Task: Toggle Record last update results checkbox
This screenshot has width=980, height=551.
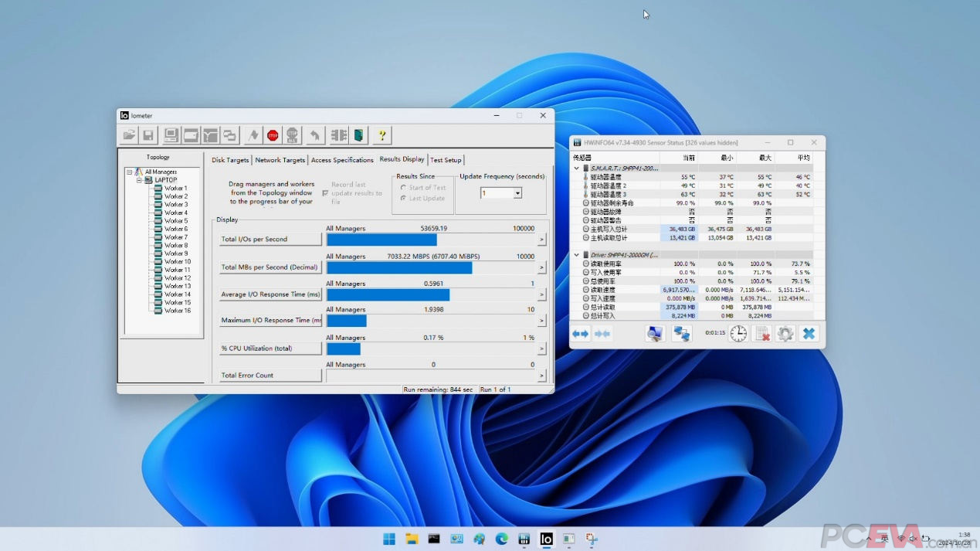Action: tap(325, 193)
